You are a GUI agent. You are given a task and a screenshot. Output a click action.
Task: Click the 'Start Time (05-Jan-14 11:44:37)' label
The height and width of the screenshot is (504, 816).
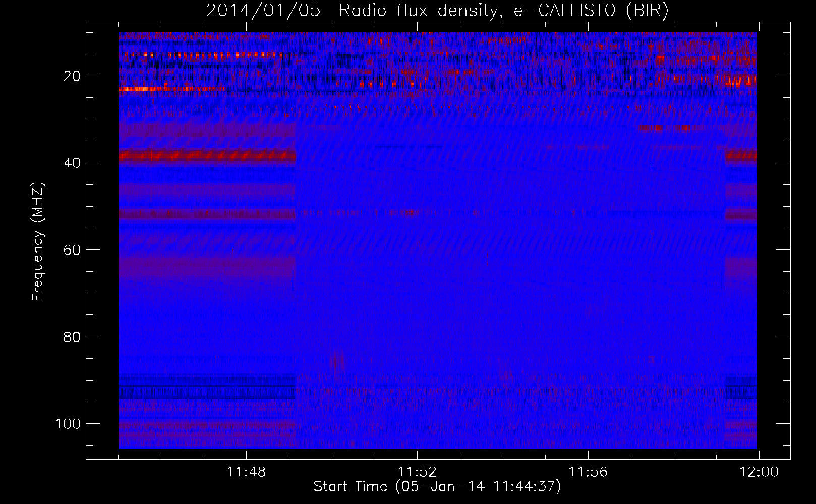(437, 487)
